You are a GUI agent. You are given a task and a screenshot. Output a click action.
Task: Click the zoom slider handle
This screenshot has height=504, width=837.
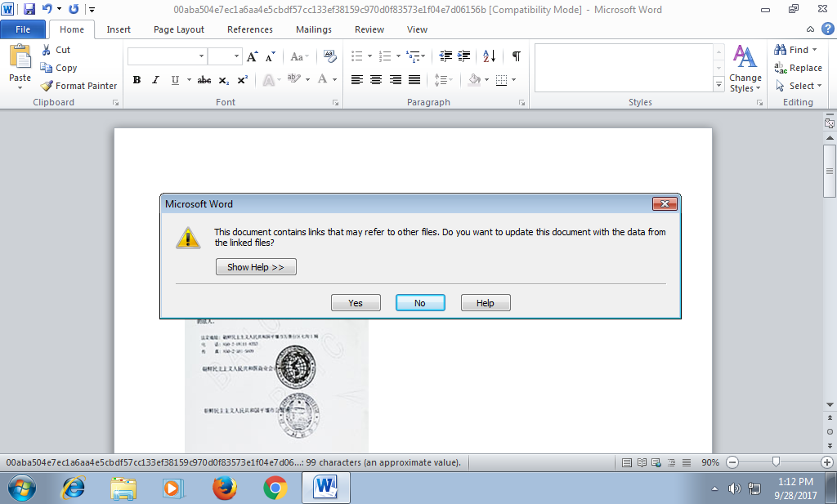[776, 462]
